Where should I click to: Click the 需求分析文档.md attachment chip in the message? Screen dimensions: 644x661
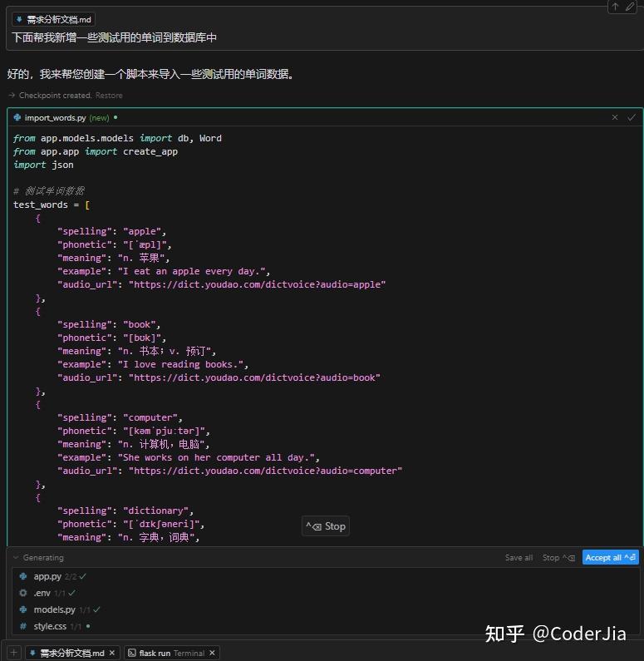tap(53, 19)
